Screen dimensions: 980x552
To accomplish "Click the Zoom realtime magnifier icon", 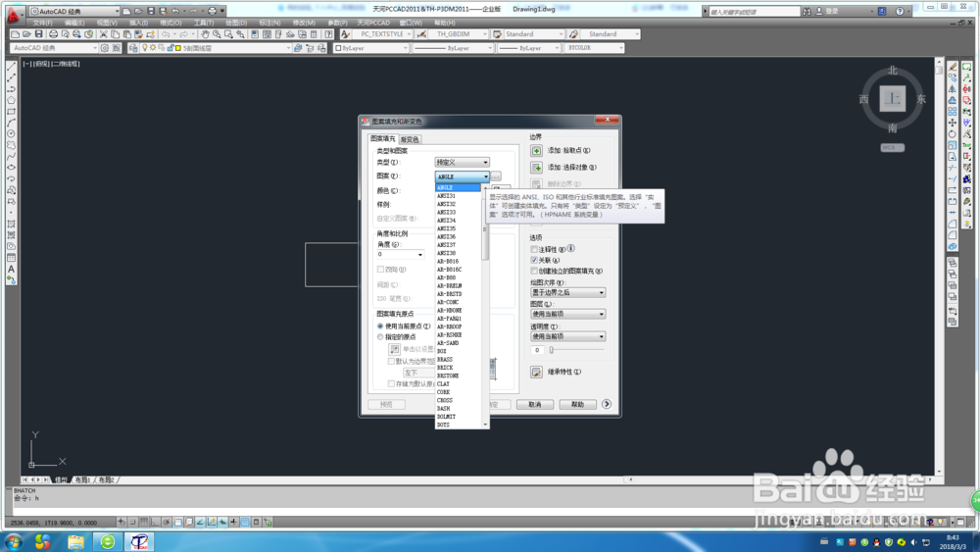I will click(x=217, y=34).
